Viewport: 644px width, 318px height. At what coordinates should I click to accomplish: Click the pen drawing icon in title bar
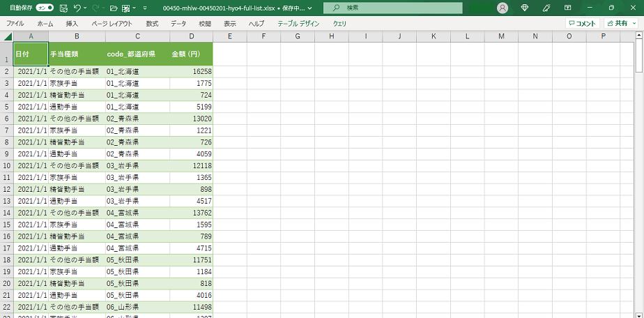(x=546, y=8)
